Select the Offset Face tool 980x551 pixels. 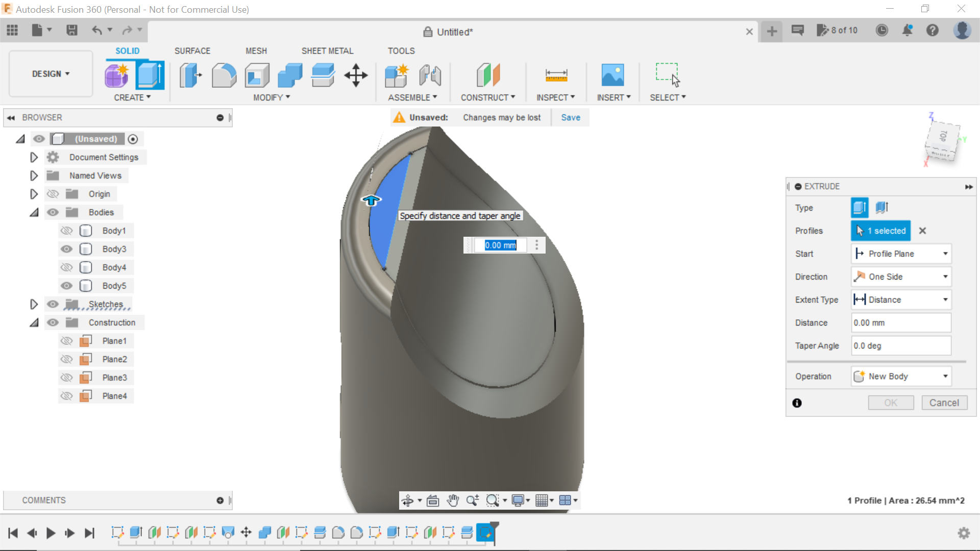323,76
